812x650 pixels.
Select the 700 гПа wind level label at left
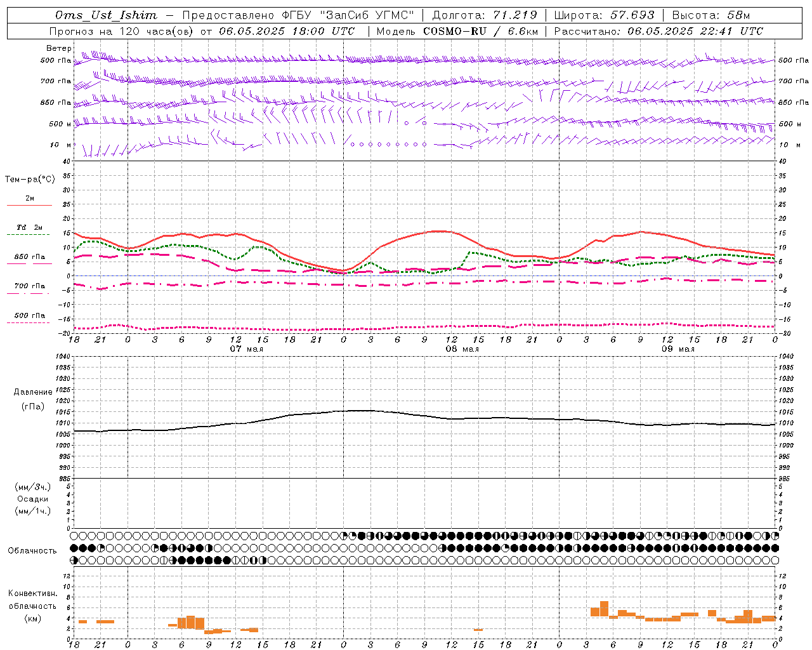[56, 81]
